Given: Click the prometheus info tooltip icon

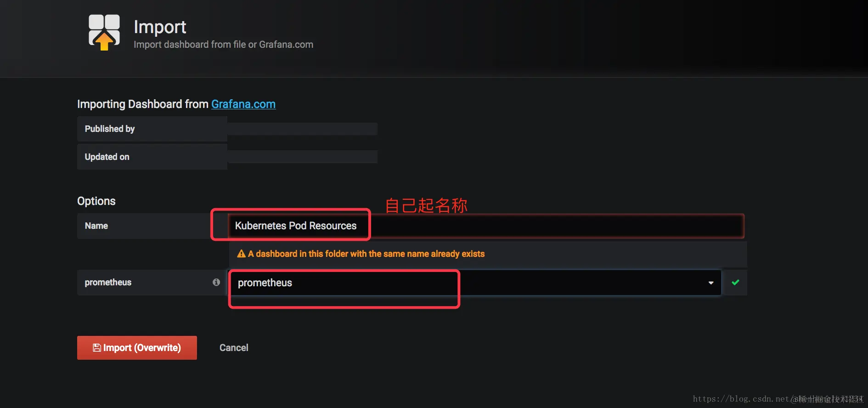Looking at the screenshot, I should 216,282.
